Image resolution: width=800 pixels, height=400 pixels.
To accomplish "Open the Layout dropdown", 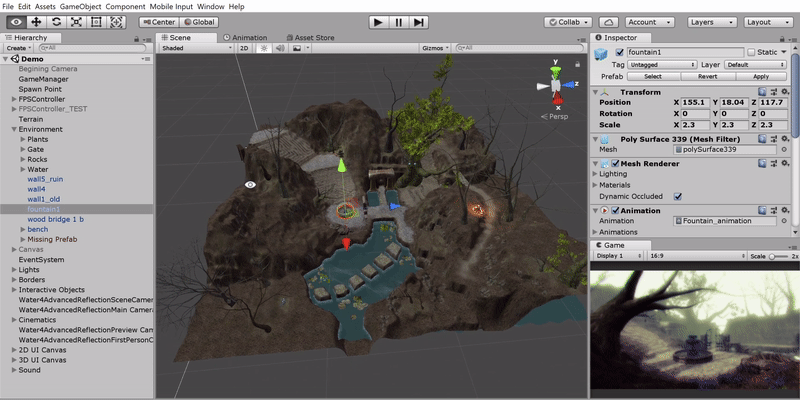I will pyautogui.click(x=768, y=22).
